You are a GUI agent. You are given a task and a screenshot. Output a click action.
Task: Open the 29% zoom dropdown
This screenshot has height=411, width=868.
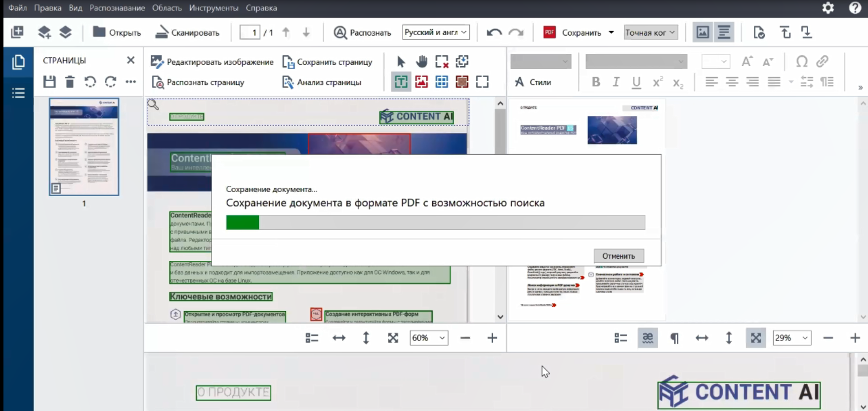click(791, 338)
